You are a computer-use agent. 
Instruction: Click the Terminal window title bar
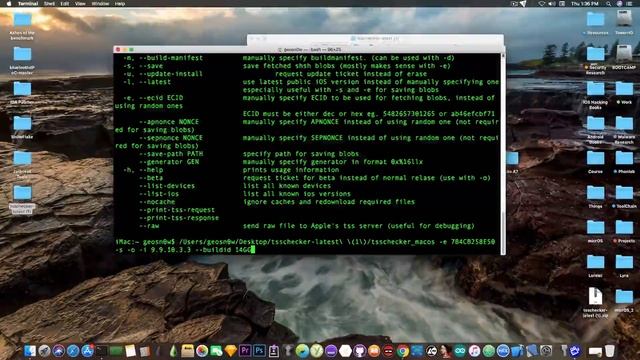point(309,49)
